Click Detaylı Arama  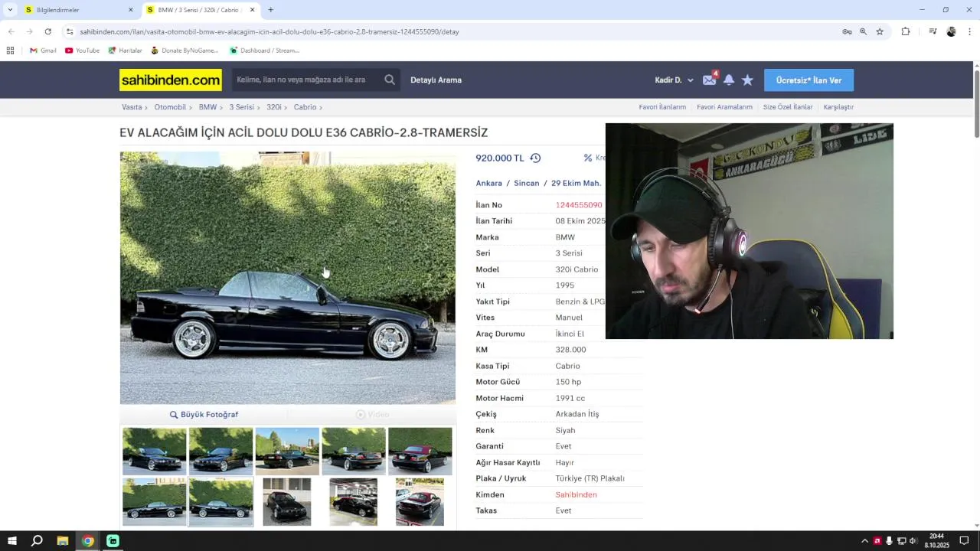point(436,80)
